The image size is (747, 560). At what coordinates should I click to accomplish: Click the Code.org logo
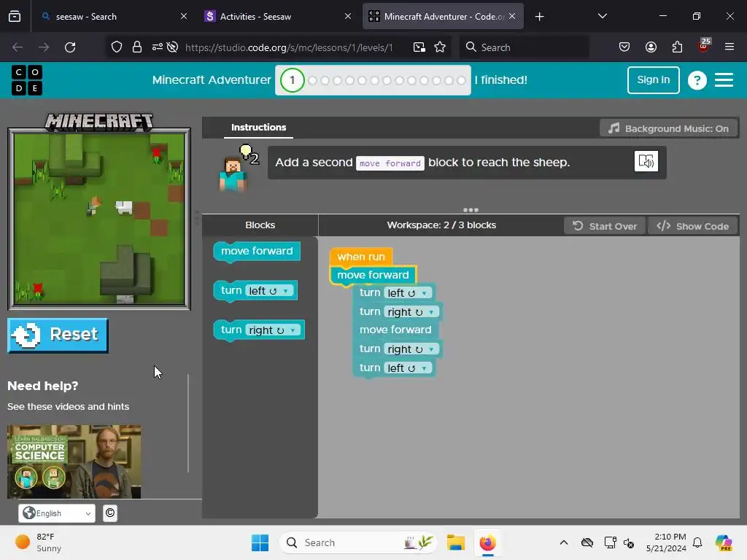pyautogui.click(x=27, y=80)
